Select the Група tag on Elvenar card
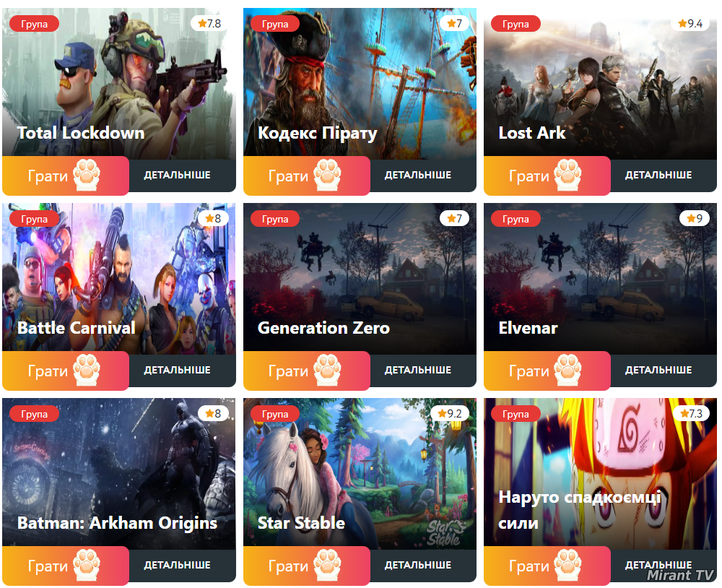722x588 pixels. pos(516,219)
